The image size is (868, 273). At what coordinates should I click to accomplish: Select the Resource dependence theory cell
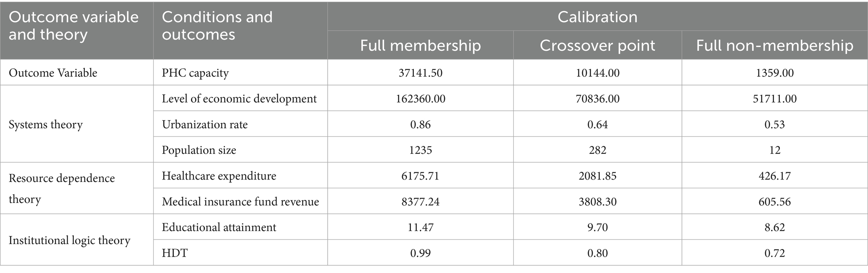pos(62,188)
